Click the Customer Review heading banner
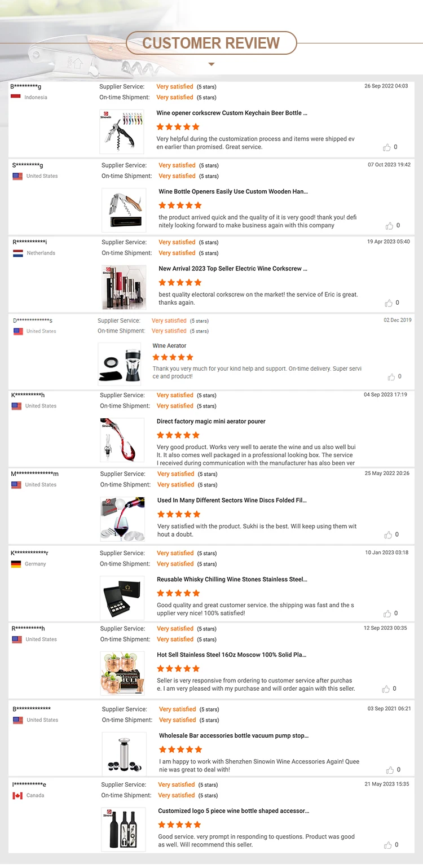This screenshot has width=423, height=868. point(211,43)
